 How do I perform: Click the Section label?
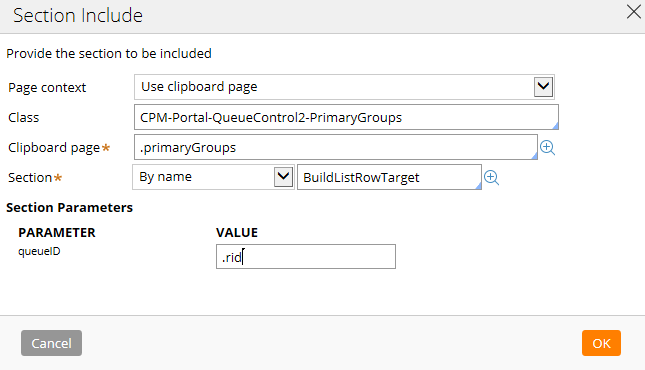point(30,177)
